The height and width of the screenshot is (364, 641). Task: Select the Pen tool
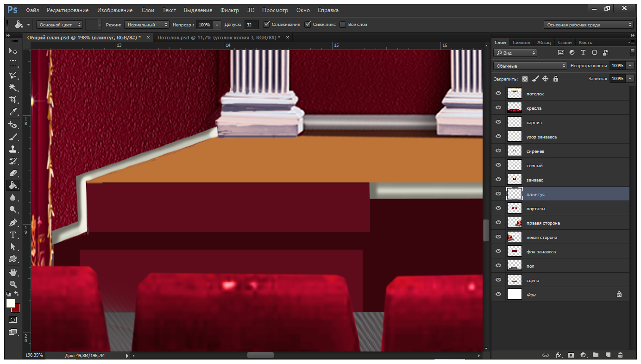coord(13,223)
